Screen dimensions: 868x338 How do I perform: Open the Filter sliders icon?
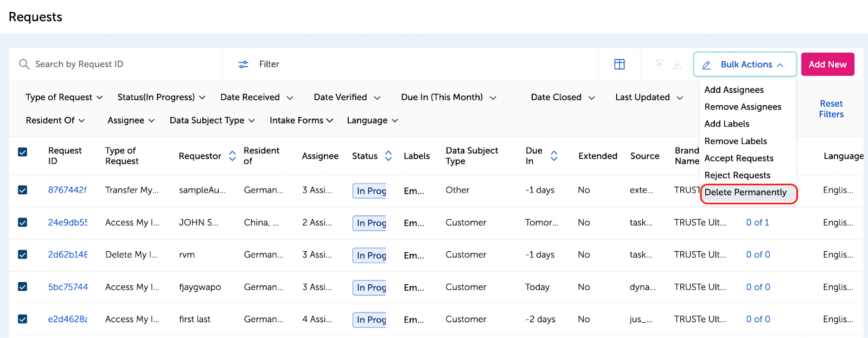coord(244,64)
